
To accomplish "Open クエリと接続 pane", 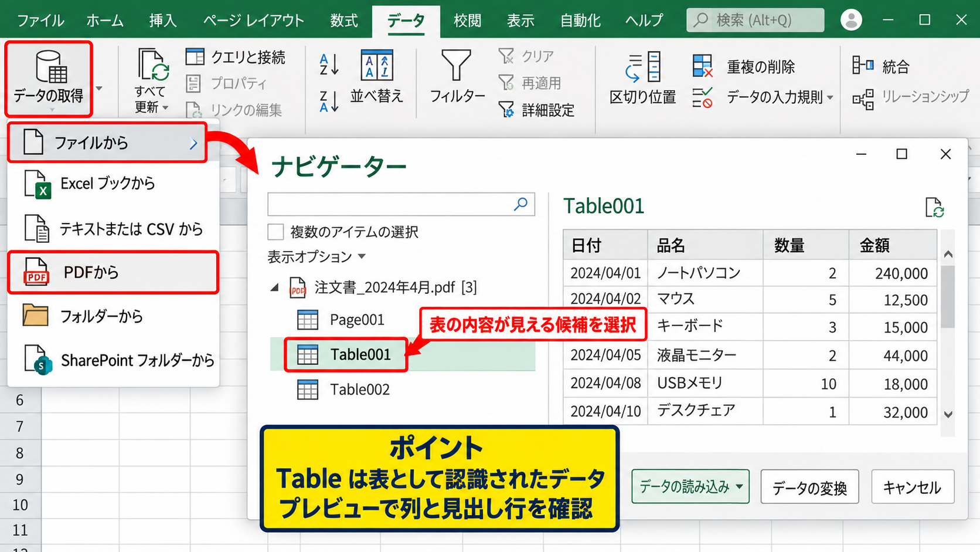I will [x=235, y=57].
